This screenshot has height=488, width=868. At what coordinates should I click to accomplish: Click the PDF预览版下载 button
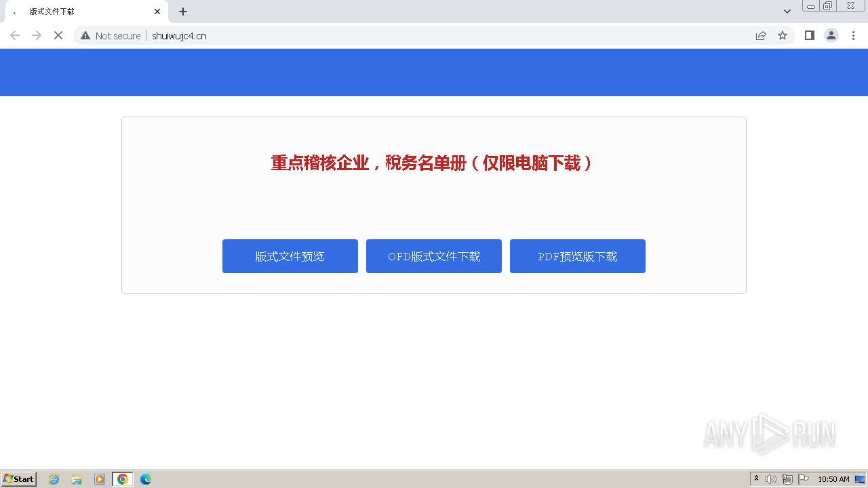coord(578,256)
